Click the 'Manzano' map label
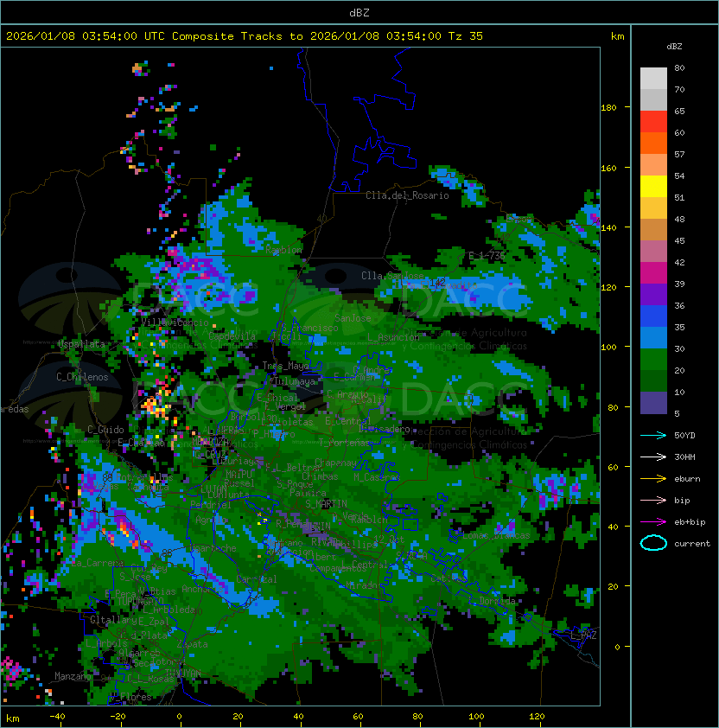719x728 pixels. 73,676
